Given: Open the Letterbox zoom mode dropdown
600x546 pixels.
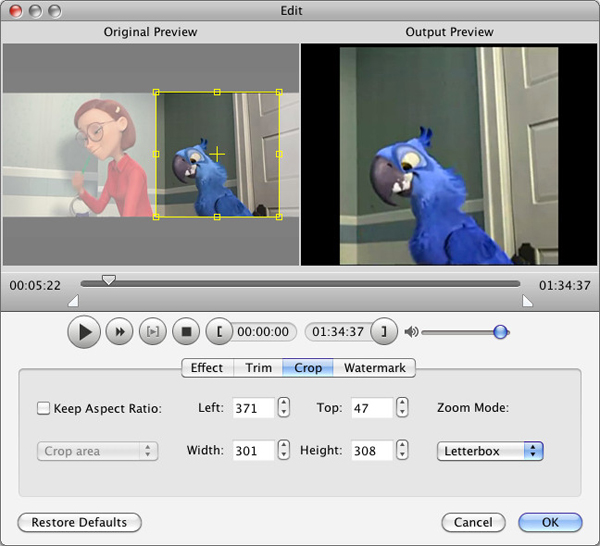Looking at the screenshot, I should pos(490,451).
